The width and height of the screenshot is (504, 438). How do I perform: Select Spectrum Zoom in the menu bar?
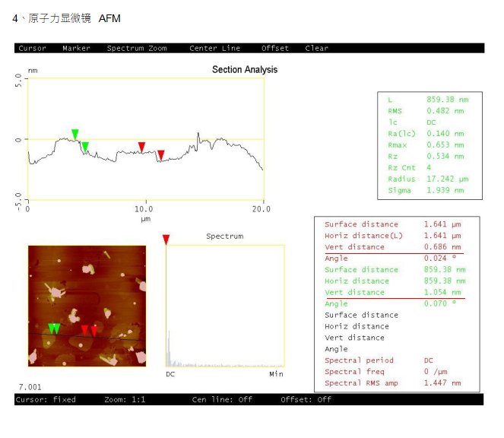(137, 48)
